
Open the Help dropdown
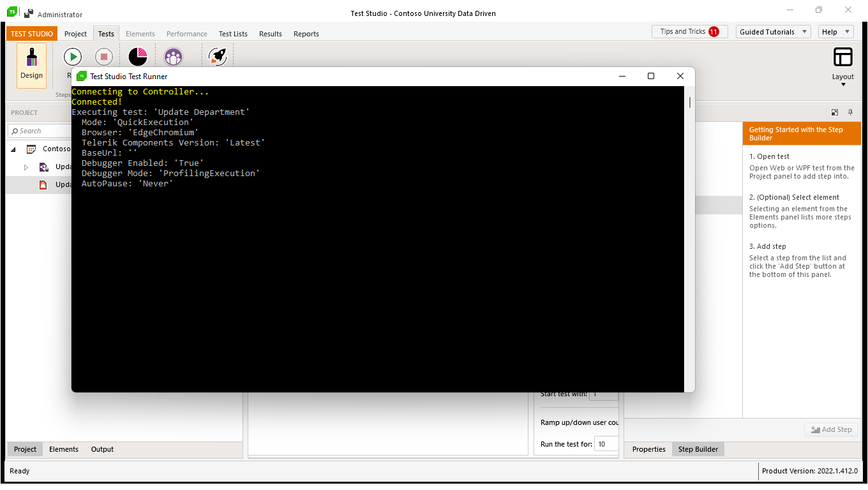point(835,31)
